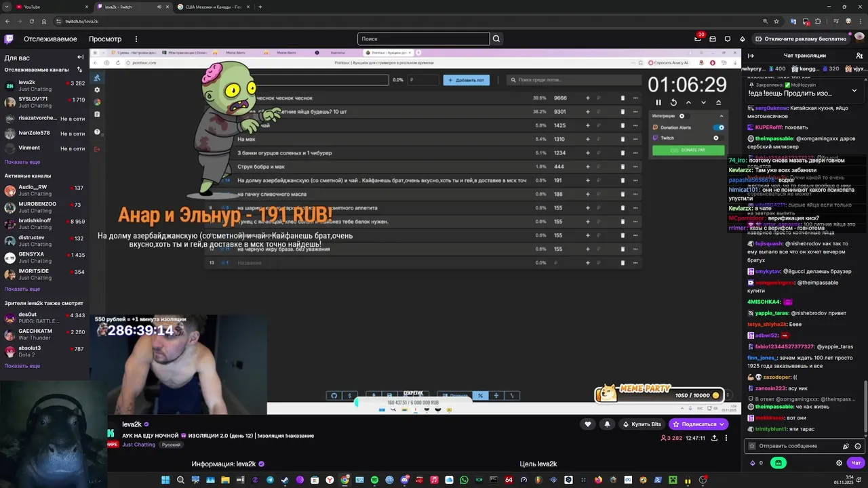The image size is (868, 488).
Task: Open Twitch notifications inbox with badge 20
Action: click(698, 39)
